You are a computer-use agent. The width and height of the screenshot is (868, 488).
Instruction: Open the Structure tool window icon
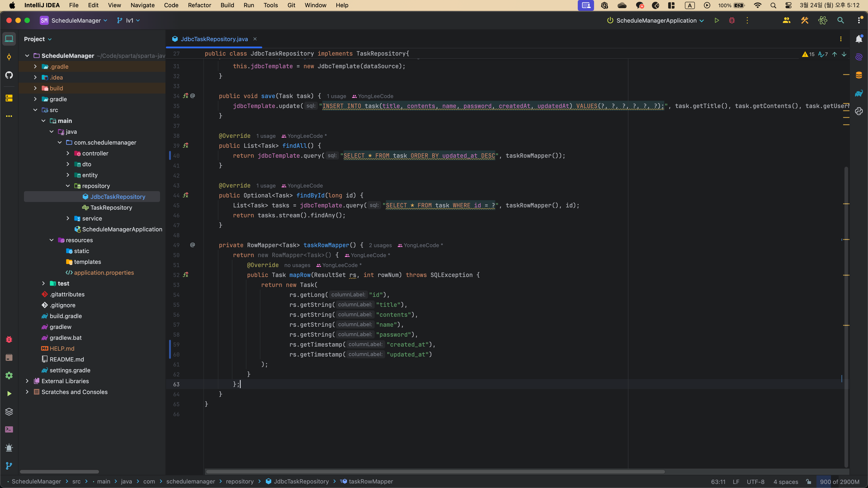point(9,98)
